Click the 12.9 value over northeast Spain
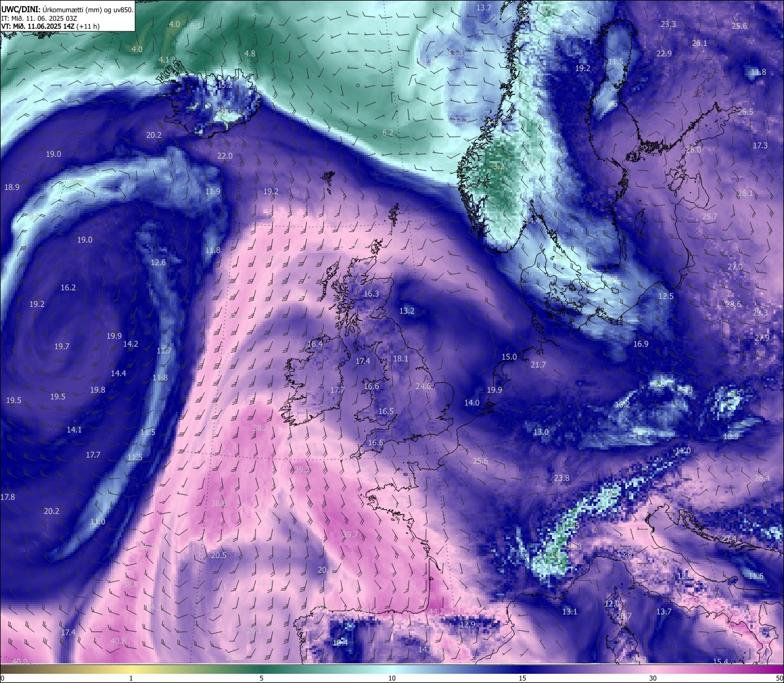 [467, 625]
